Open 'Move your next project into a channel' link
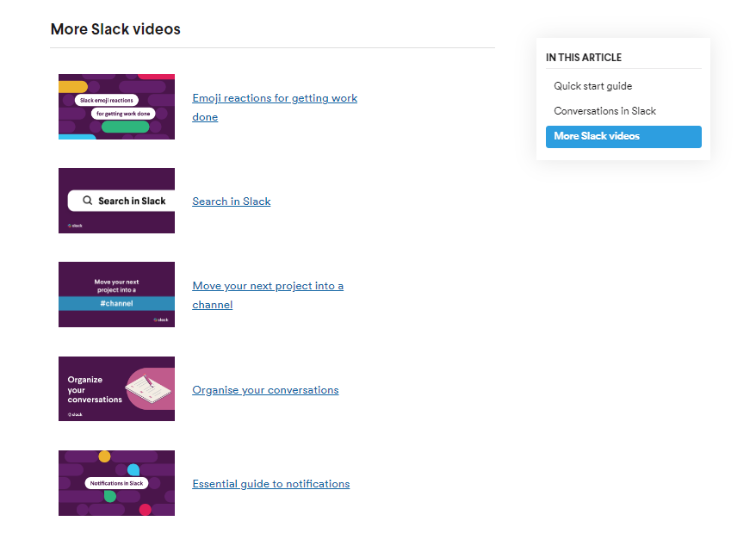Viewport: 756px width, 552px height. pyautogui.click(x=268, y=295)
